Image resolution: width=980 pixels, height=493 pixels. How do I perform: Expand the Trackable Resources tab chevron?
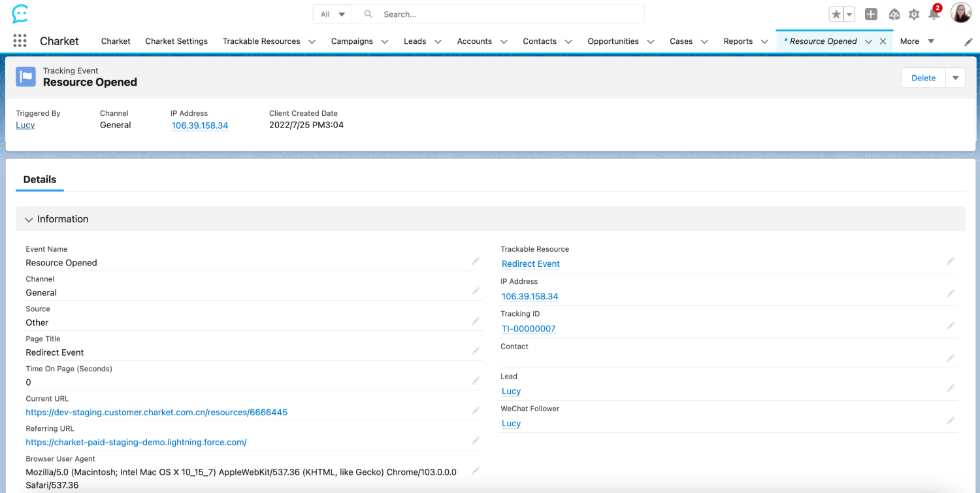312,41
